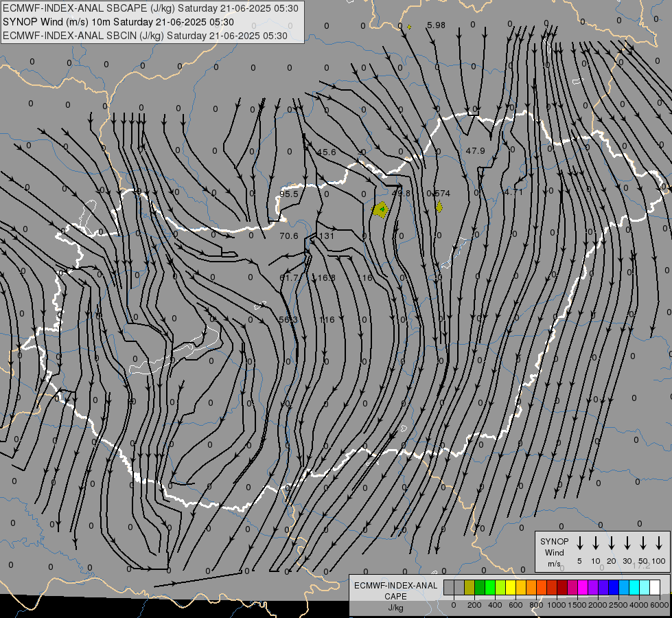Click the ECMWF-INDEX-ANAL CAPE legend label

[395, 591]
